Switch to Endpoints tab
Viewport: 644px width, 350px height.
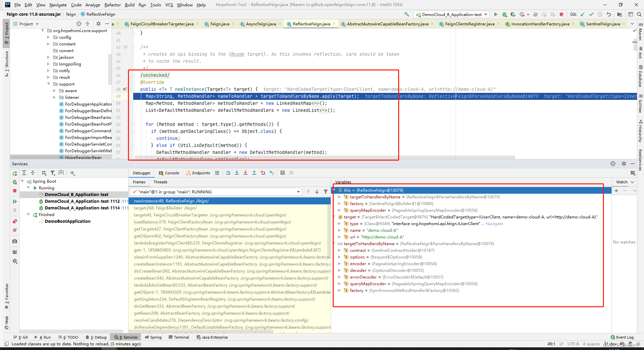[x=198, y=173]
